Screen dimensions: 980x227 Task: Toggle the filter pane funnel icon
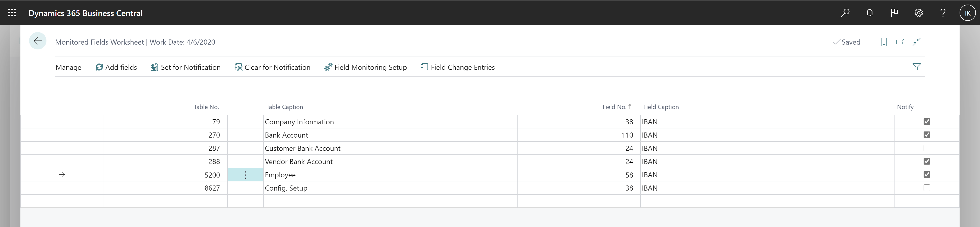pos(916,67)
